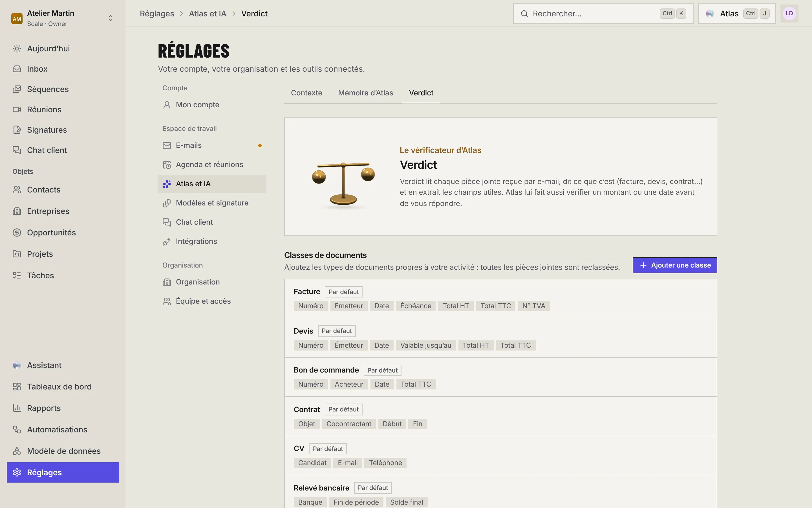812x508 pixels.
Task: Open Séquences via its mail icon
Action: [x=17, y=89]
